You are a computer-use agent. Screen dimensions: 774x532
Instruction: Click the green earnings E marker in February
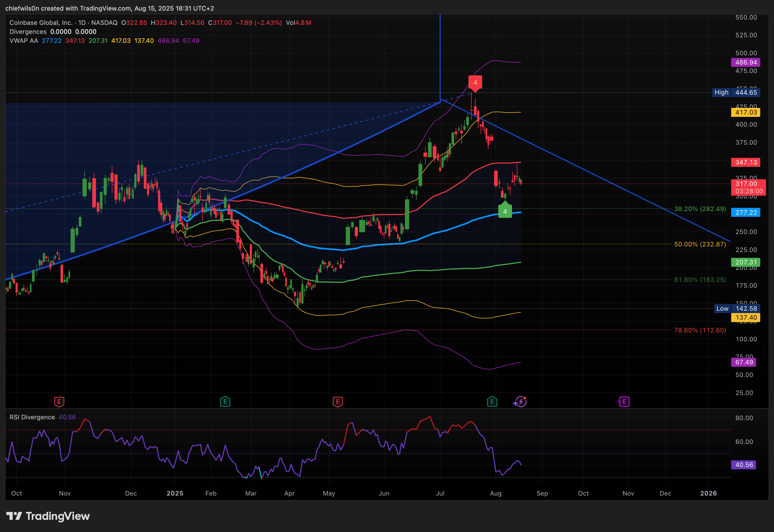click(x=225, y=402)
